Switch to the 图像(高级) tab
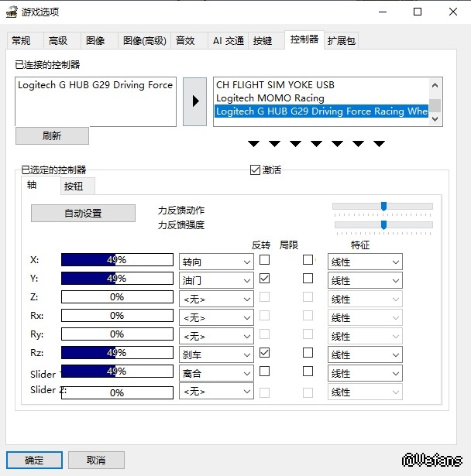The image size is (471, 476). tap(144, 40)
